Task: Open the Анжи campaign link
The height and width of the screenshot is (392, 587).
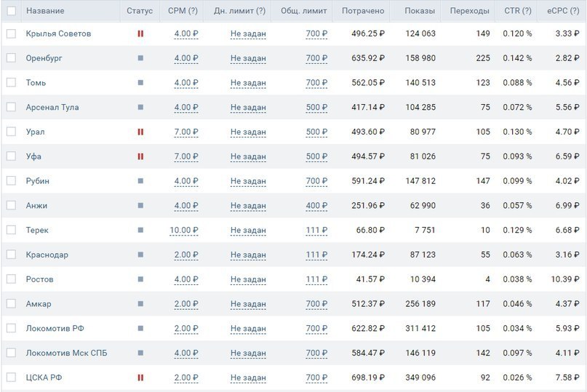Action: [36, 206]
